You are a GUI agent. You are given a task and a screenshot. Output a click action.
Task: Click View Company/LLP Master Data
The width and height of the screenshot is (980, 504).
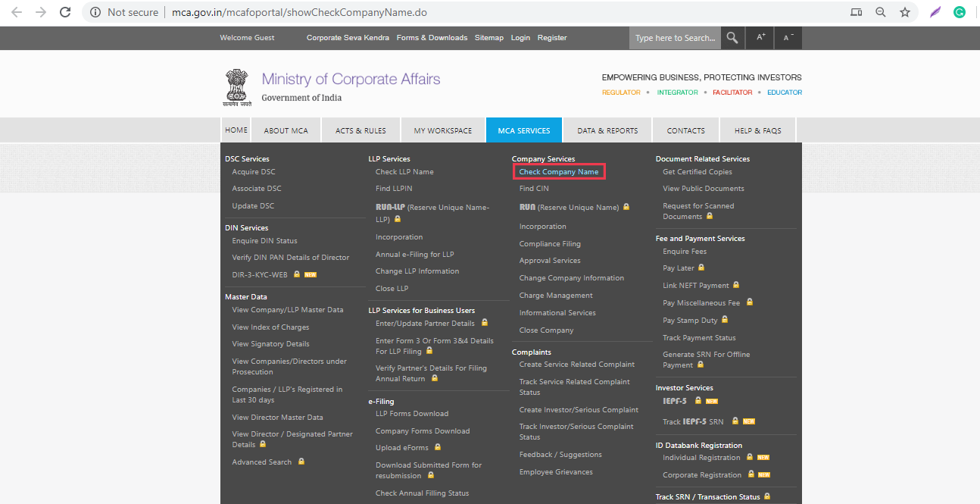tap(287, 310)
